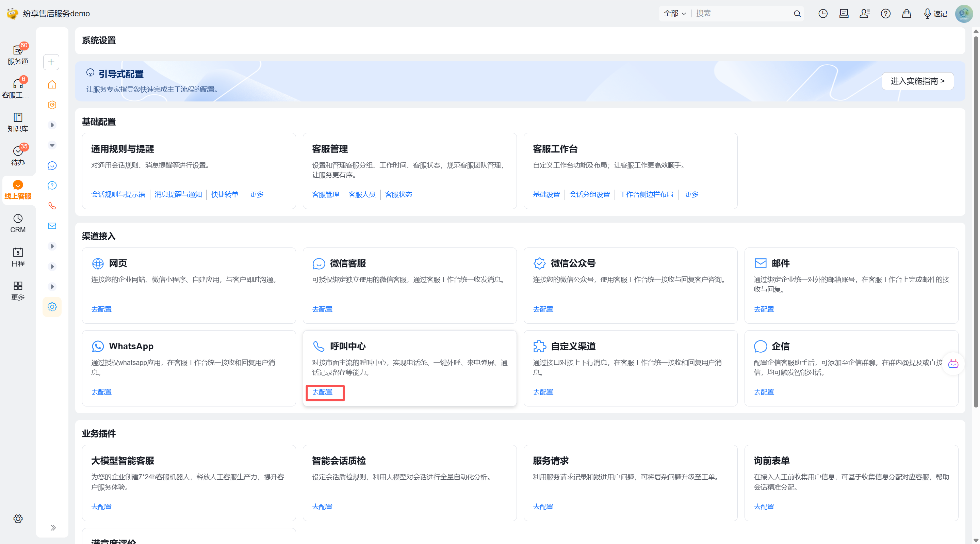Expand the sidebar with double chevron

click(x=53, y=528)
